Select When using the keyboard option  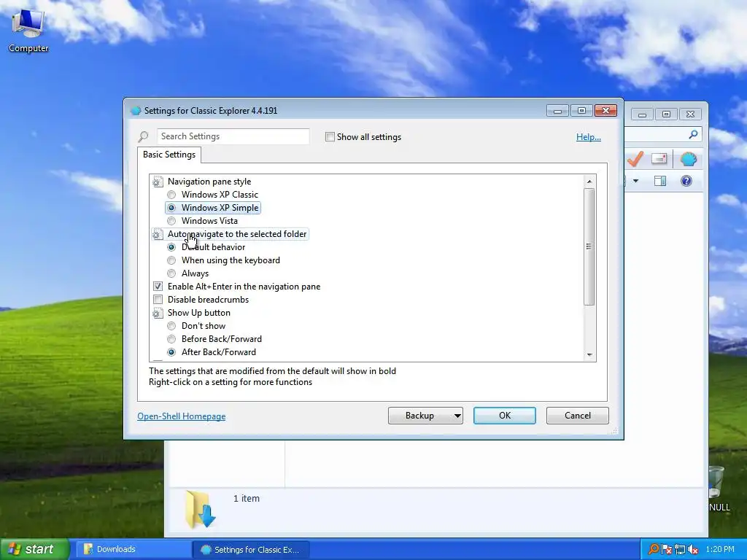(171, 260)
